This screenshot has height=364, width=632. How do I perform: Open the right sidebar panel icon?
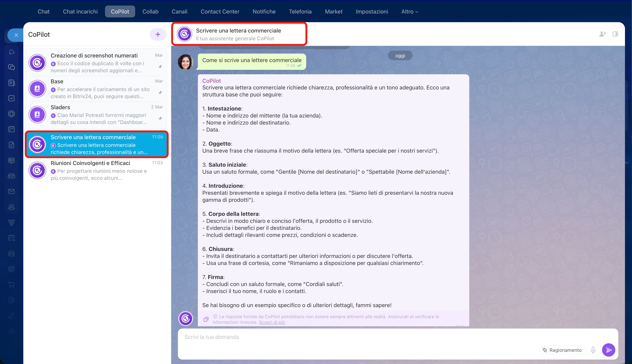615,34
